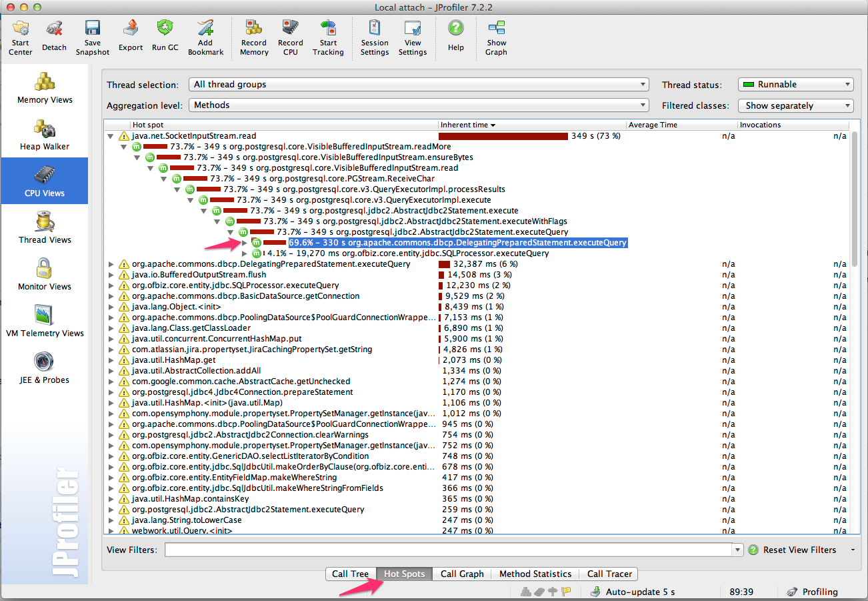The height and width of the screenshot is (601, 868).
Task: Click the Invocations column header
Action: tap(793, 125)
